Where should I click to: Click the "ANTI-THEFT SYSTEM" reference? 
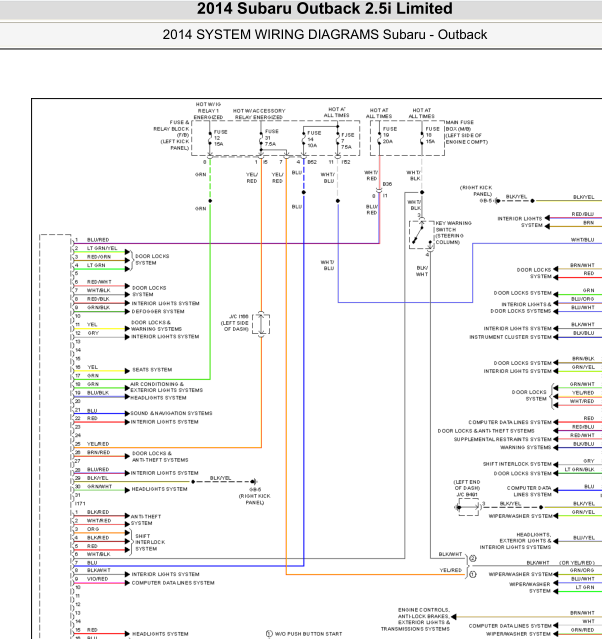click(x=146, y=520)
